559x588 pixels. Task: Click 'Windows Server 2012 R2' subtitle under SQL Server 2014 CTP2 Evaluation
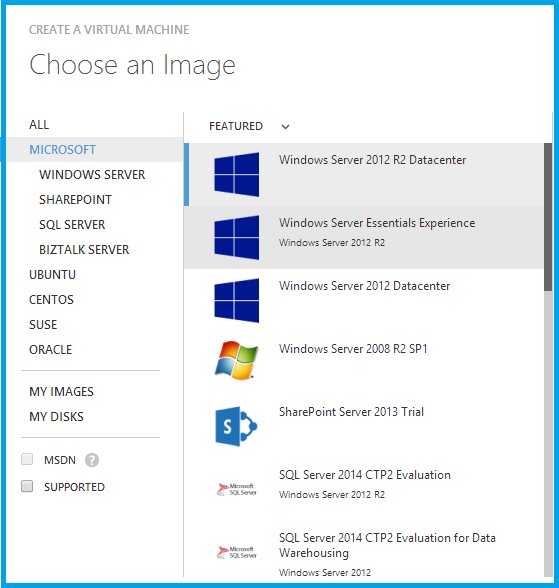pos(332,495)
